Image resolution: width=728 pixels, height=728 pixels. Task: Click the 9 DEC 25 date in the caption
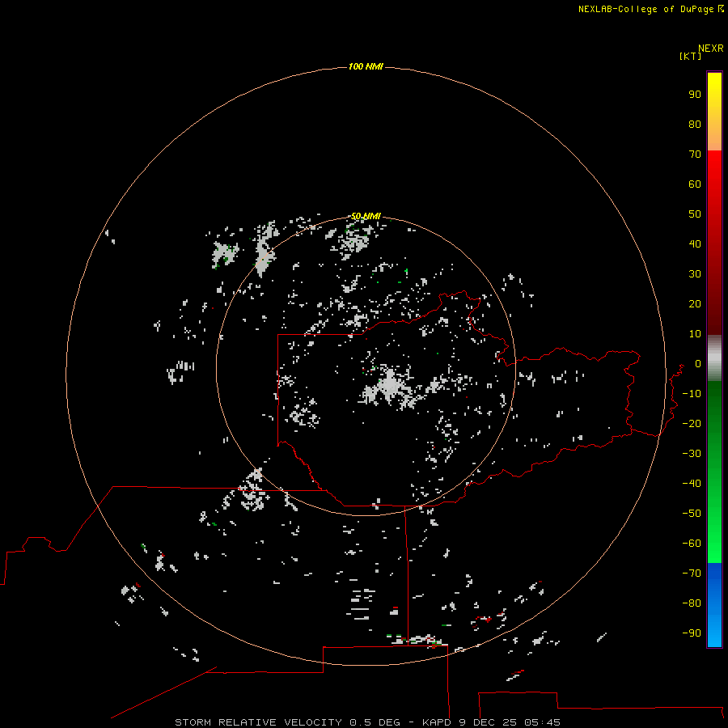point(488,722)
